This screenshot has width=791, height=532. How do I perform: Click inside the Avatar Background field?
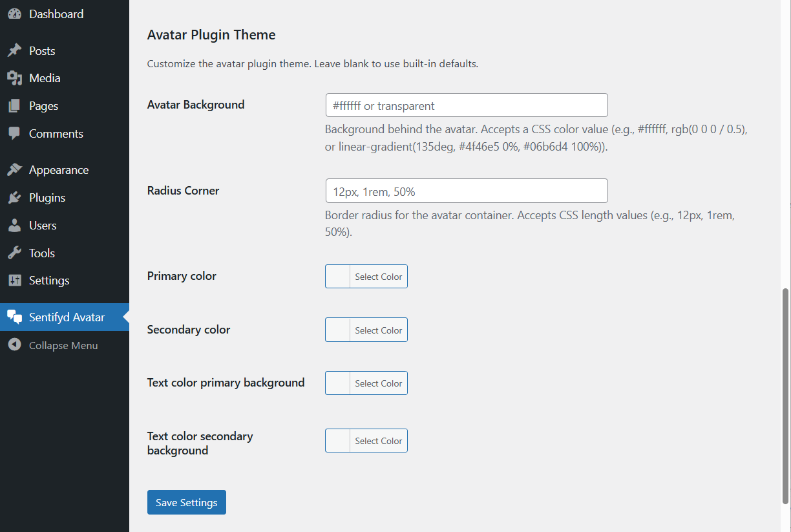(466, 105)
